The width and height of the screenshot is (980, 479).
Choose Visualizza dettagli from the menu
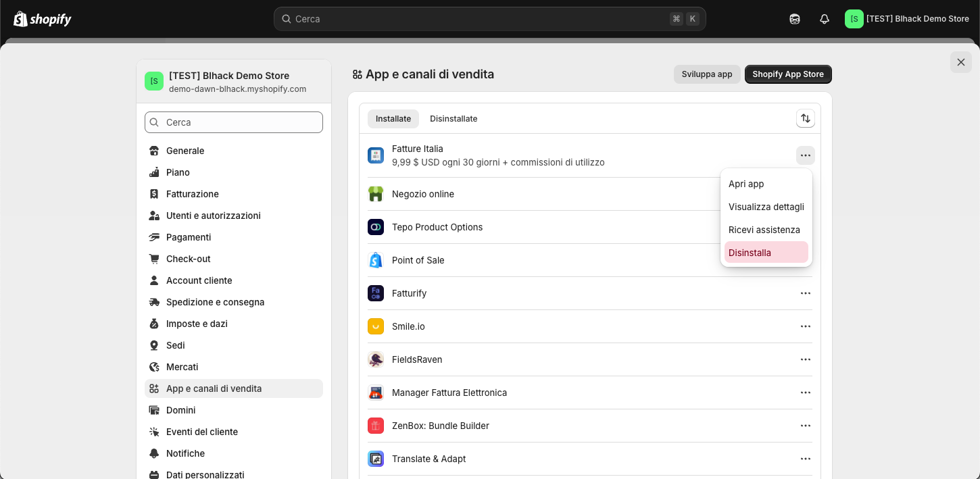coord(766,207)
